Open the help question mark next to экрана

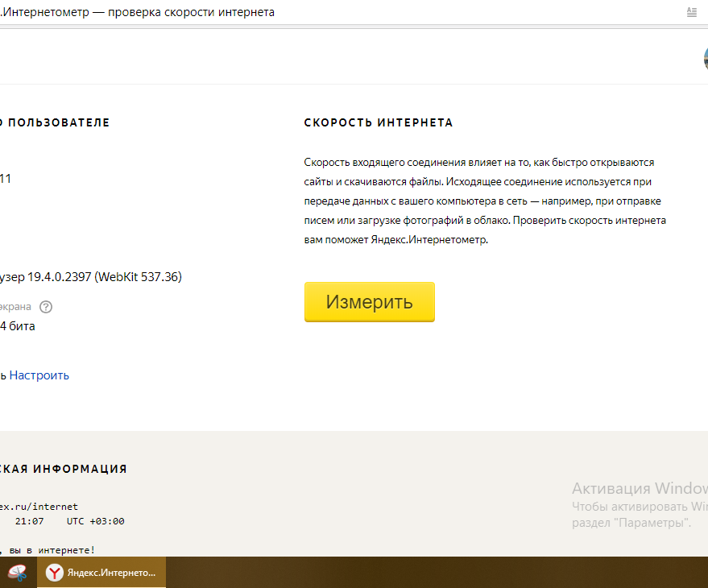pyautogui.click(x=46, y=306)
